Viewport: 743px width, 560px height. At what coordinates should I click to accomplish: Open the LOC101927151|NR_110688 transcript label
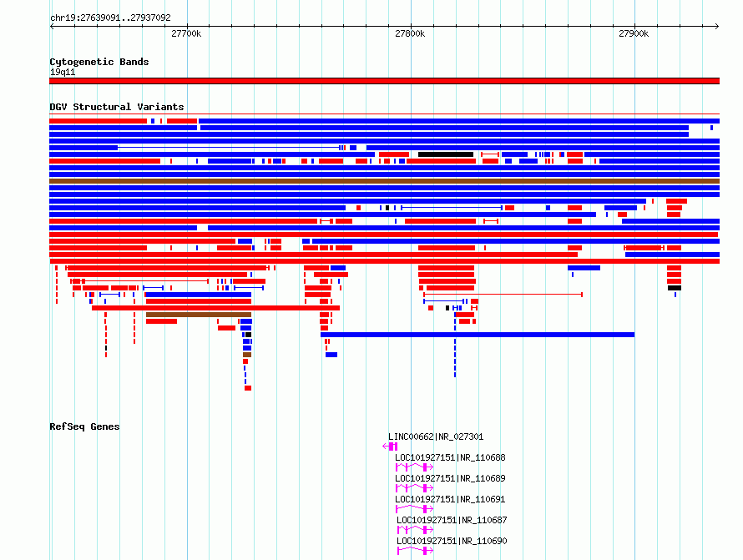coord(450,457)
